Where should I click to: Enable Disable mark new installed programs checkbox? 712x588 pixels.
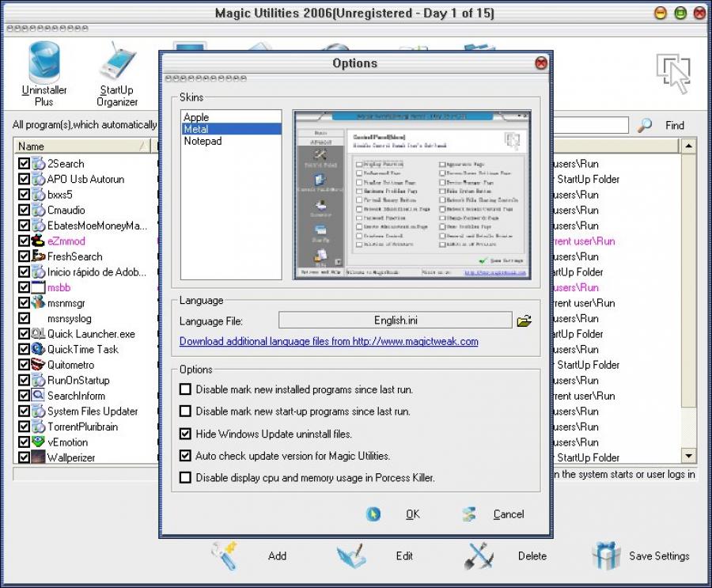coord(186,389)
